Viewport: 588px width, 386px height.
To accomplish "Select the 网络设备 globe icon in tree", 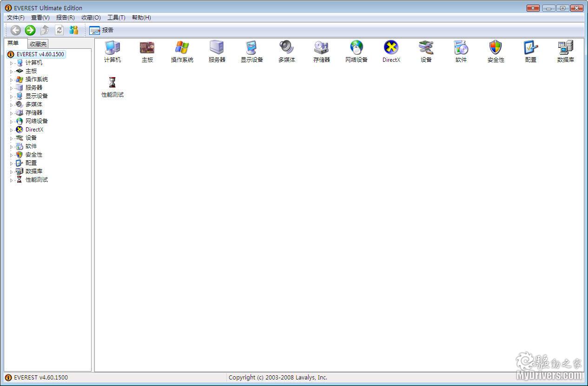I will pos(20,121).
